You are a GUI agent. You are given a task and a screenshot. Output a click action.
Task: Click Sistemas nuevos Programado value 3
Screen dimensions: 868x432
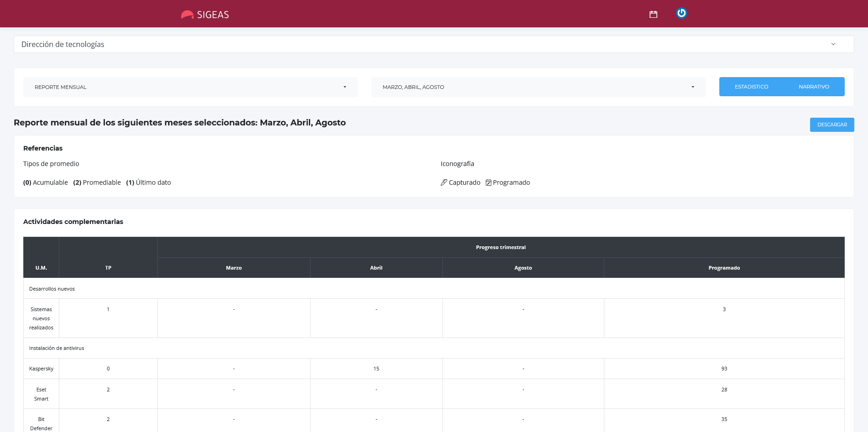pyautogui.click(x=724, y=309)
